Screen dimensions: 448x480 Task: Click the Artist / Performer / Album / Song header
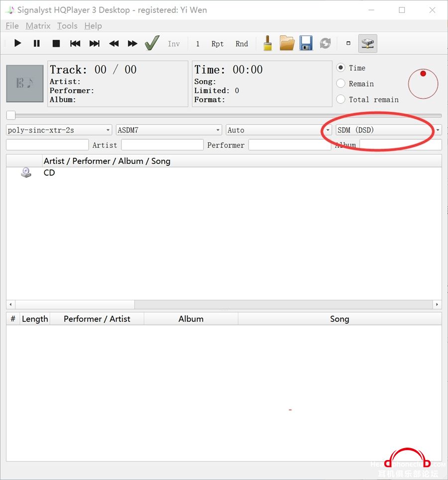click(107, 161)
